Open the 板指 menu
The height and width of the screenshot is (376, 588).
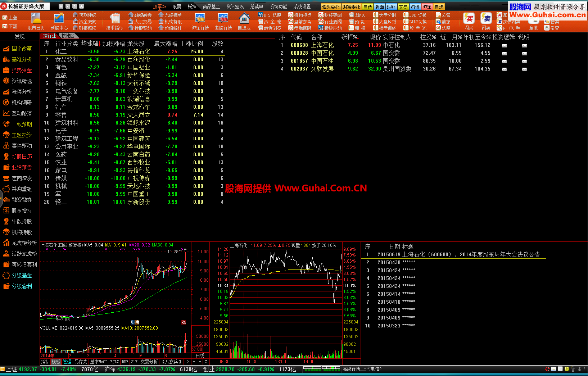pyautogui.click(x=192, y=6)
